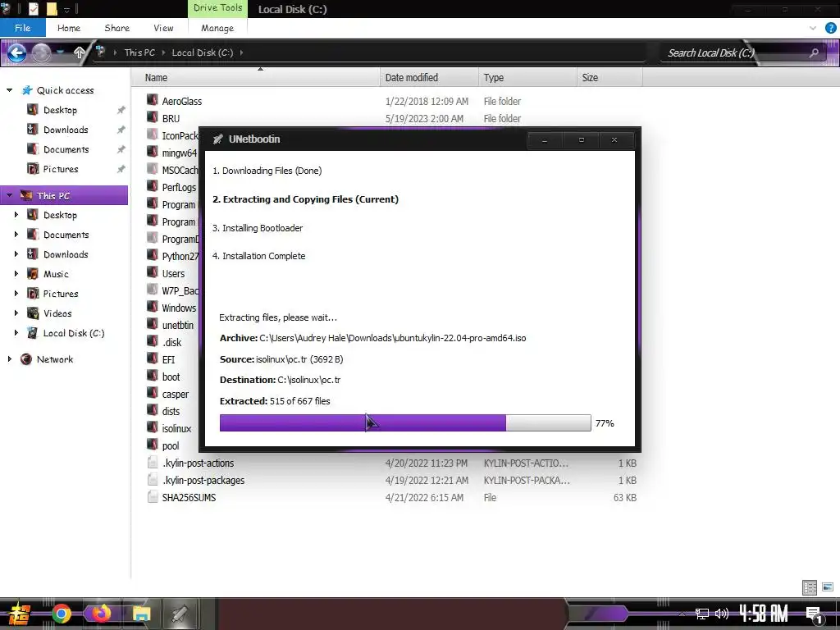840x630 pixels.
Task: Select Network in the navigation pane
Action: (55, 359)
